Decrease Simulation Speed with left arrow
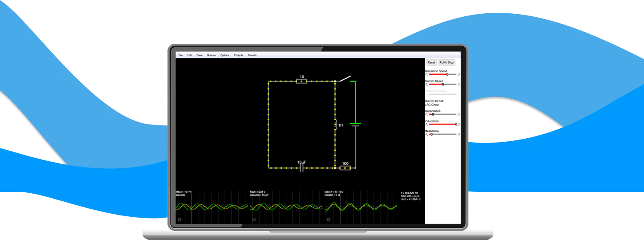644x240 pixels. (x=427, y=74)
